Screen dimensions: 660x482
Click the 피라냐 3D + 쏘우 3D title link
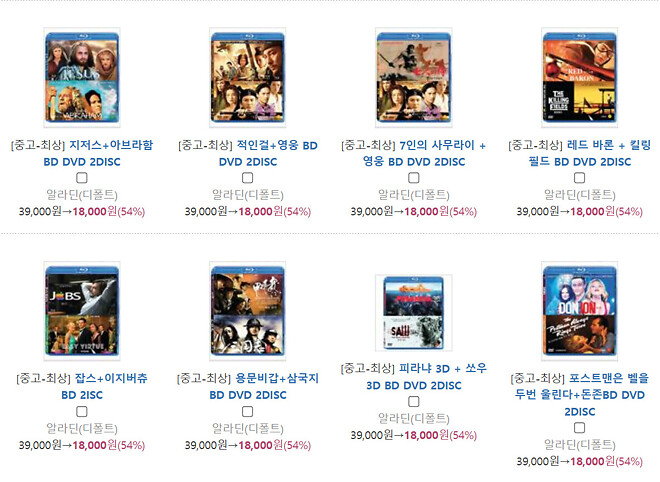coord(426,377)
